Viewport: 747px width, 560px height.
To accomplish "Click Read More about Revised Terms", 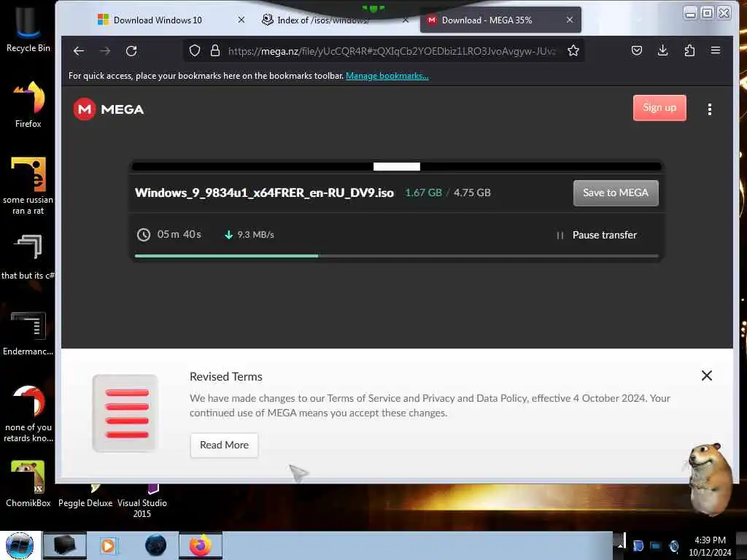I will point(224,446).
